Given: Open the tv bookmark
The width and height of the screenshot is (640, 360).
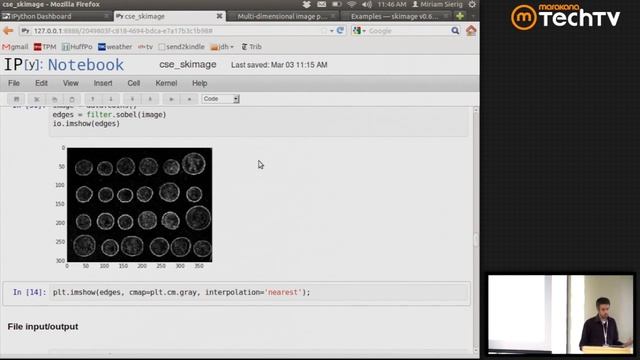Looking at the screenshot, I should point(145,47).
